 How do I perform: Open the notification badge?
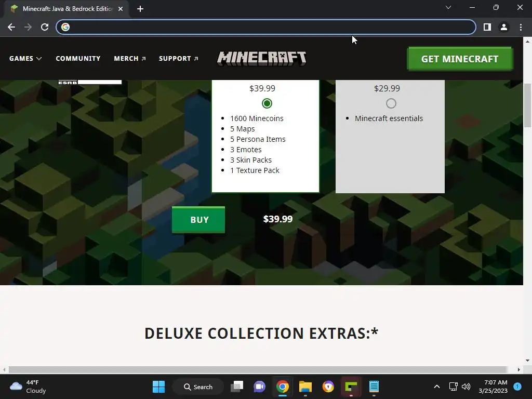click(x=517, y=387)
